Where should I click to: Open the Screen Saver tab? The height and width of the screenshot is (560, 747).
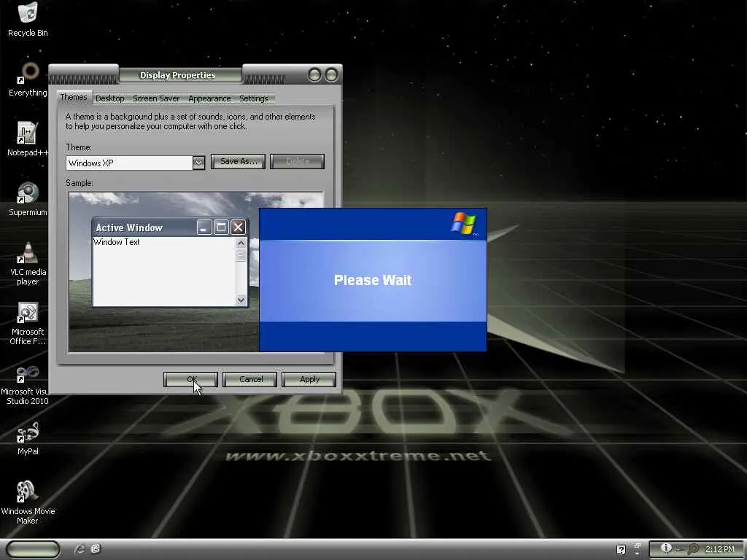[156, 98]
